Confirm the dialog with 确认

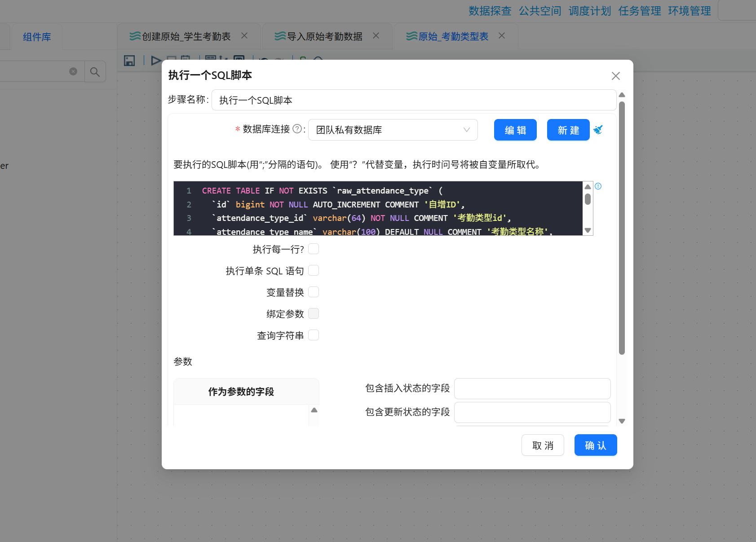pos(596,445)
